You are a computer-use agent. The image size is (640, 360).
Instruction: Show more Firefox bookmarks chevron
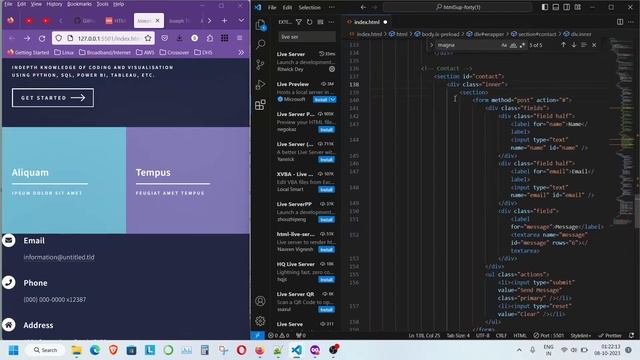coord(241,52)
